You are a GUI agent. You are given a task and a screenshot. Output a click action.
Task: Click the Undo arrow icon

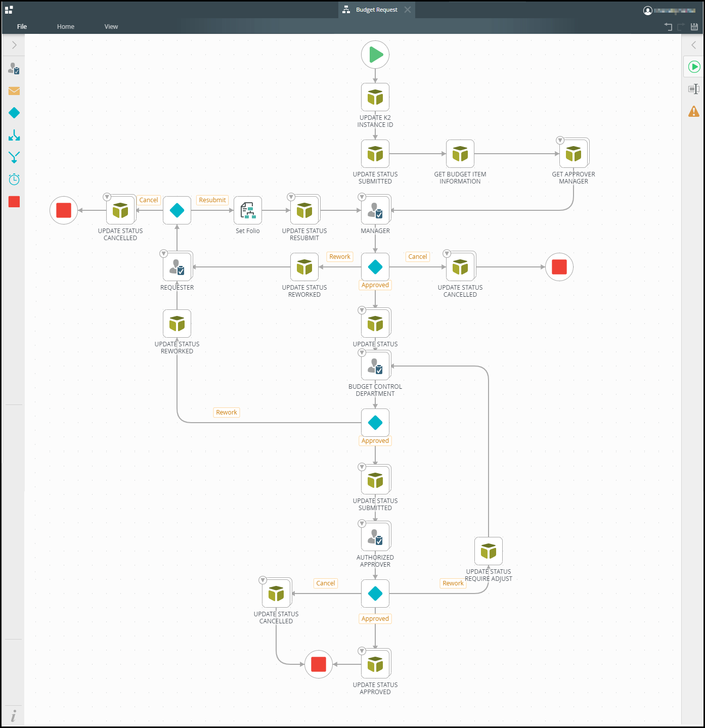(668, 27)
